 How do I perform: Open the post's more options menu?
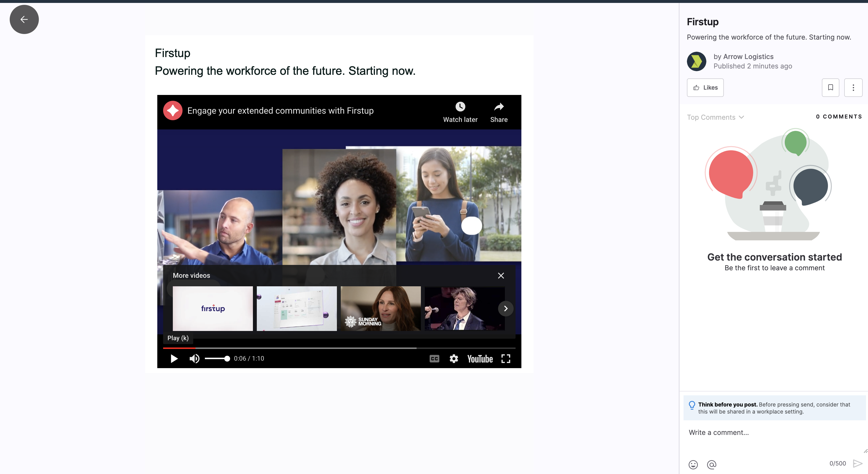(853, 88)
